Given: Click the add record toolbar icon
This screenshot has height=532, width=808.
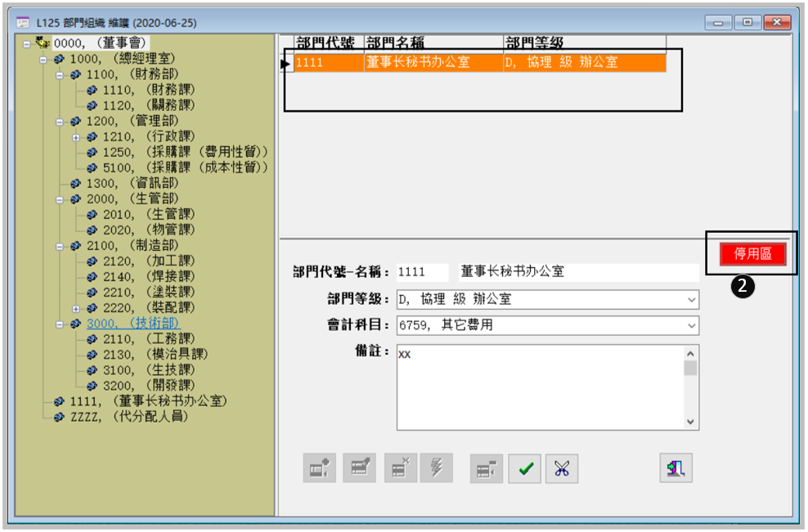Looking at the screenshot, I should tap(320, 468).
